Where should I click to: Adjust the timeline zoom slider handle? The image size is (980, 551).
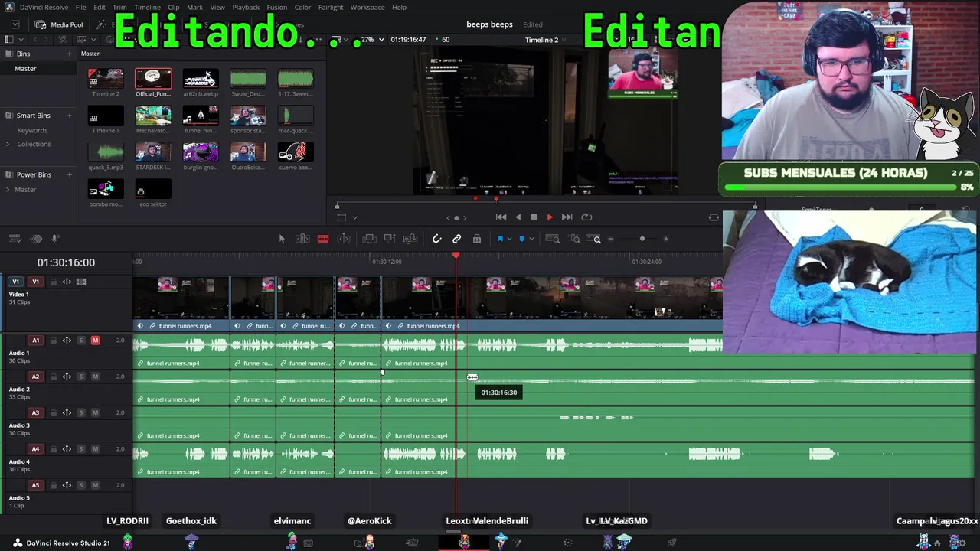[x=642, y=239]
